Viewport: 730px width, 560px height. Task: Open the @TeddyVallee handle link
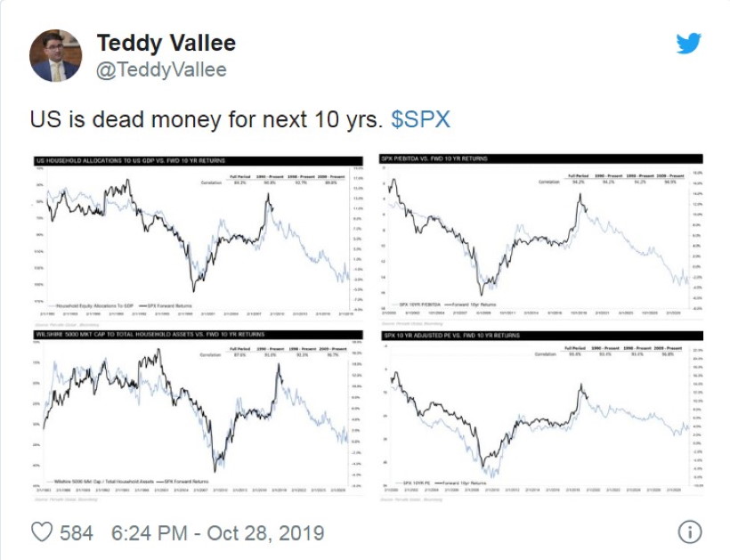click(x=161, y=69)
